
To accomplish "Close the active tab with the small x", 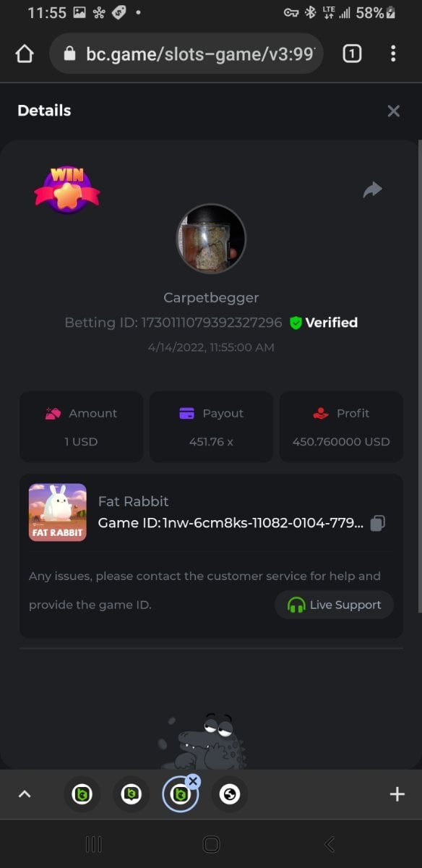I will tap(193, 781).
